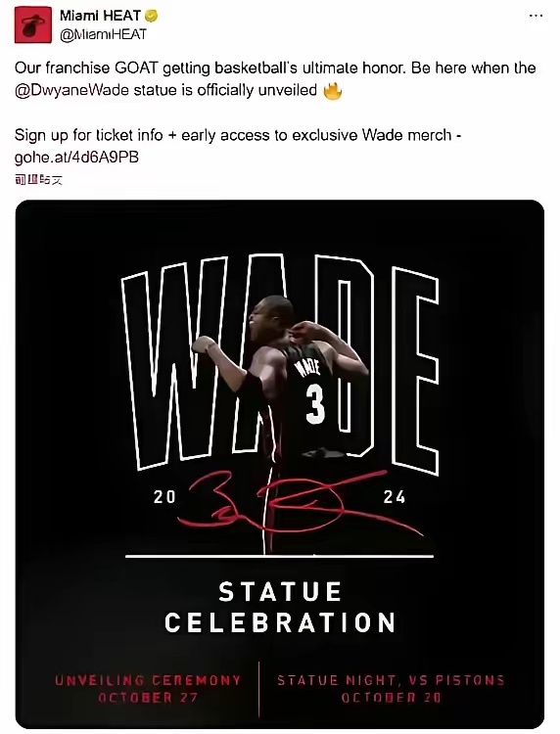Click the Miami HEAT profile avatar
Image resolution: width=560 pixels, height=734 pixels.
click(x=32, y=24)
